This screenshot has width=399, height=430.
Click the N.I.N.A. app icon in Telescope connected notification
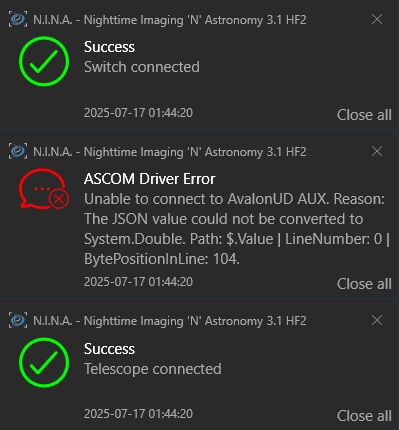pos(18,321)
